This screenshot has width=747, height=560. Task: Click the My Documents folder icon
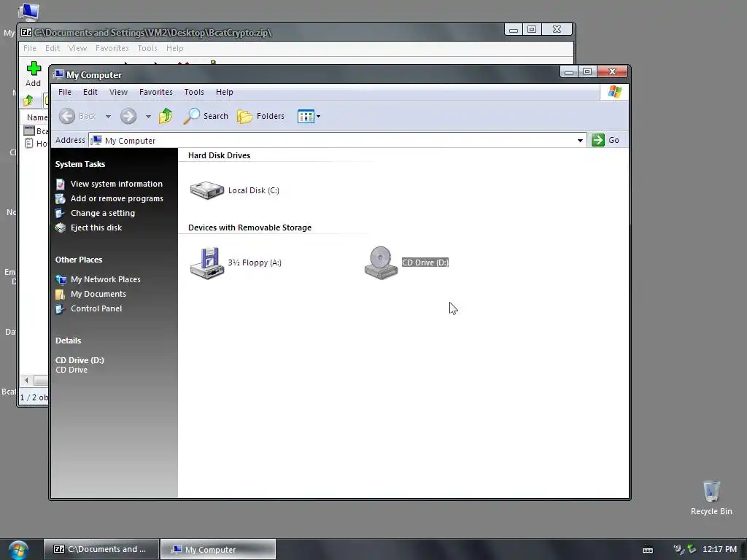point(60,295)
